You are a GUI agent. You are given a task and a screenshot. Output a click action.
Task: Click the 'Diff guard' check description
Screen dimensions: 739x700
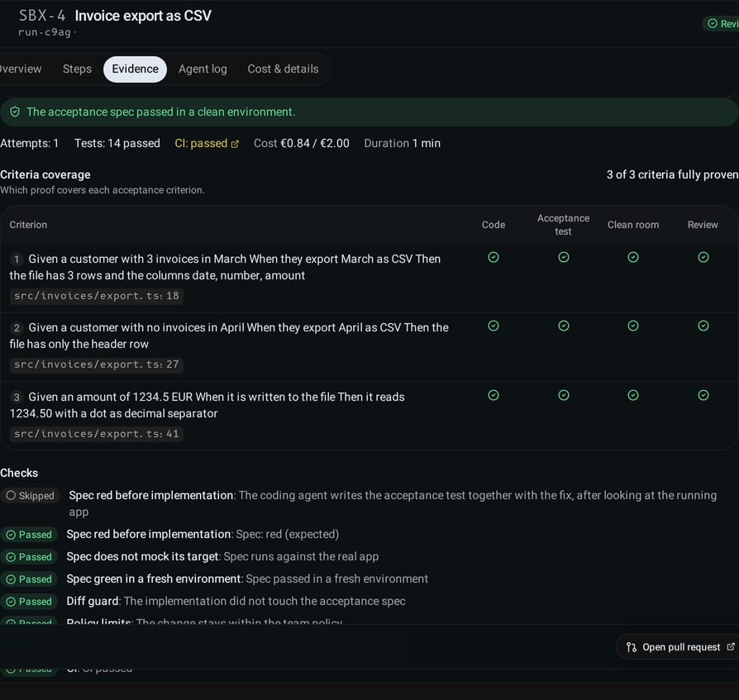click(x=265, y=602)
